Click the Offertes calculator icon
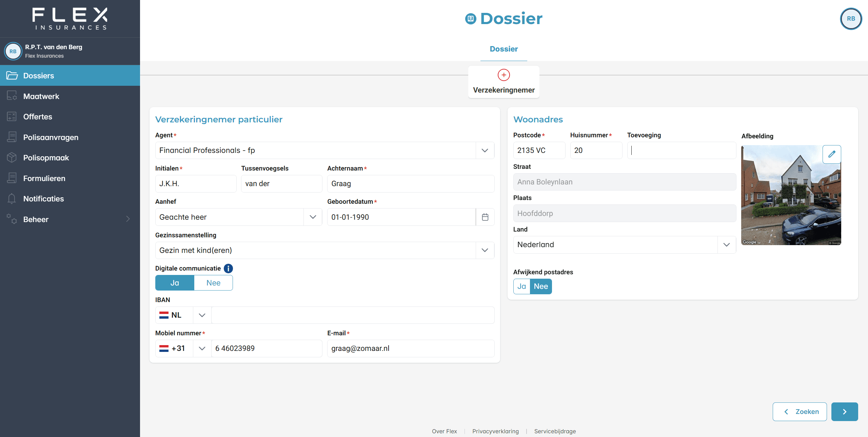868x437 pixels. [x=12, y=117]
